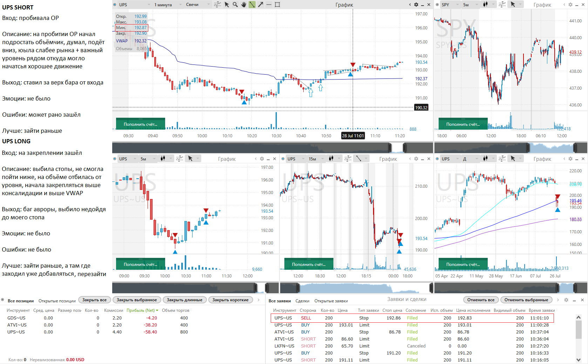Open the indicators tool in the UPS daily chart
Image resolution: width=588 pixels, height=364 pixels.
(x=502, y=159)
